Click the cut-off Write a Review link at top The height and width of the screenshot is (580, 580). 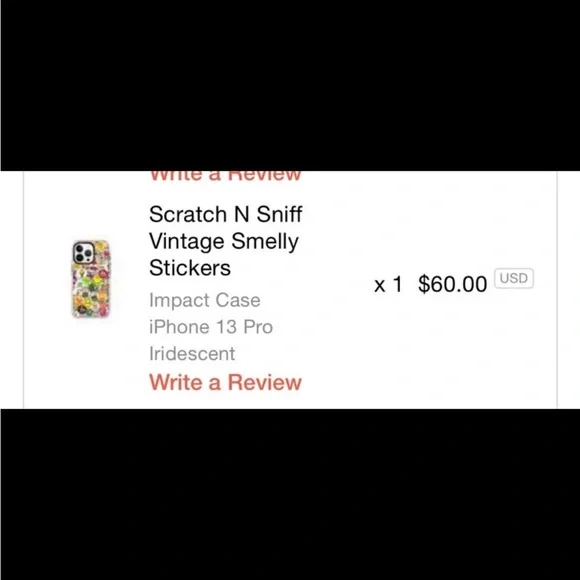(225, 176)
